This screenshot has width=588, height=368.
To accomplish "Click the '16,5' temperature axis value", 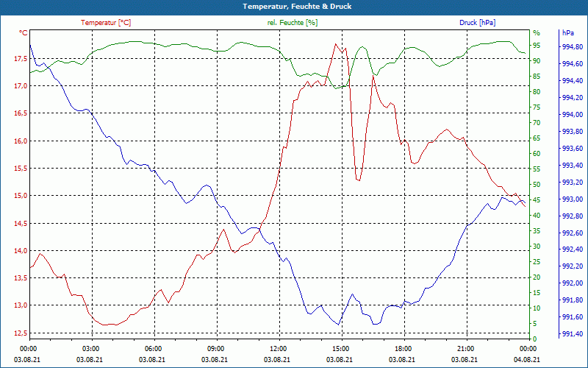I will [x=21, y=113].
